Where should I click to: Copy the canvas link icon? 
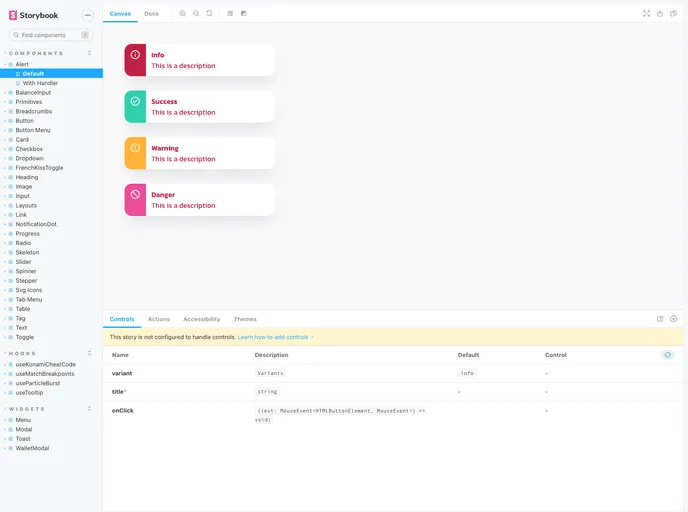[674, 13]
